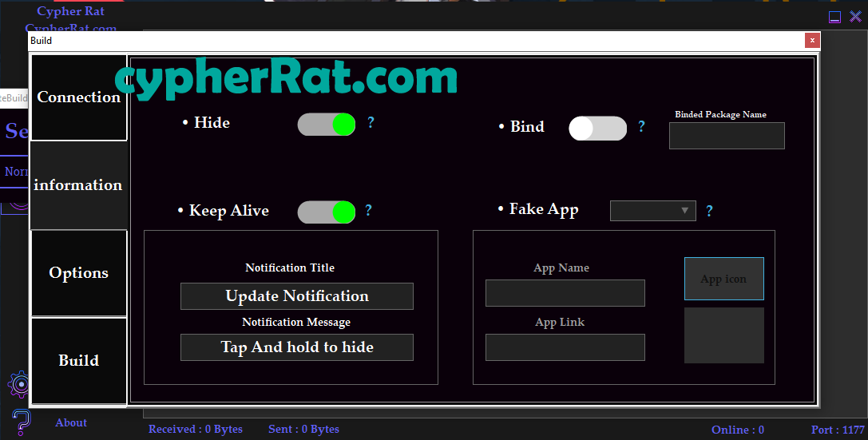The width and height of the screenshot is (868, 440).
Task: Open the gear settings icon in left sidebar
Action: [x=19, y=385]
